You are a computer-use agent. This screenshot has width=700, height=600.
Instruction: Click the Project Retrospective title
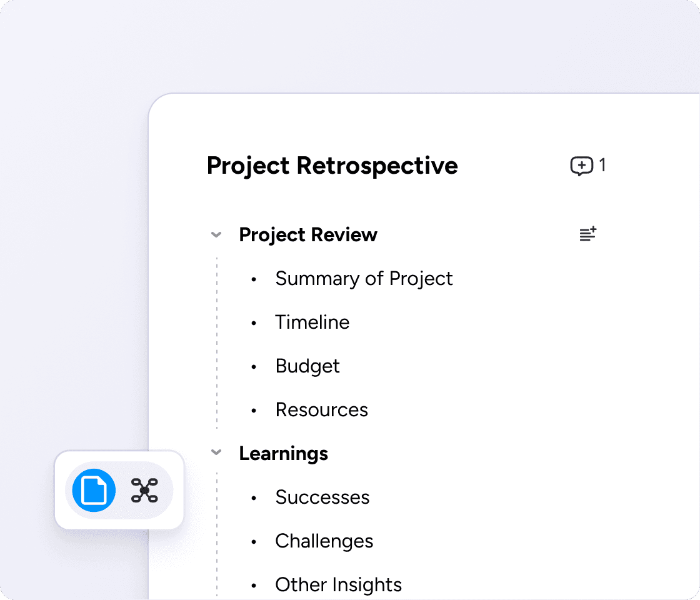click(332, 166)
